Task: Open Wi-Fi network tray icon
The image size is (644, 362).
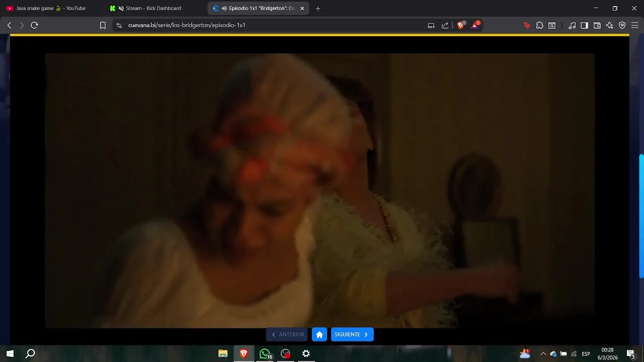Action: click(x=574, y=354)
